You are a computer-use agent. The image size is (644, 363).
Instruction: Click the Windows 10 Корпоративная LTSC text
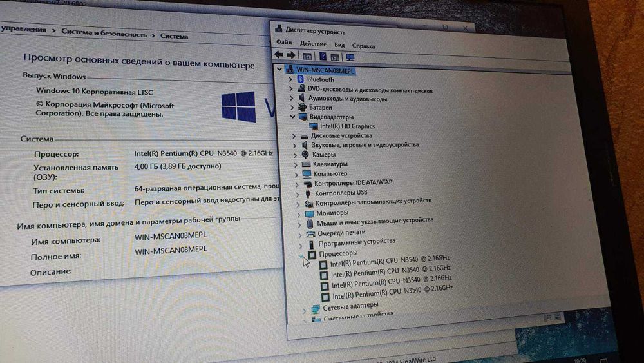tap(95, 92)
